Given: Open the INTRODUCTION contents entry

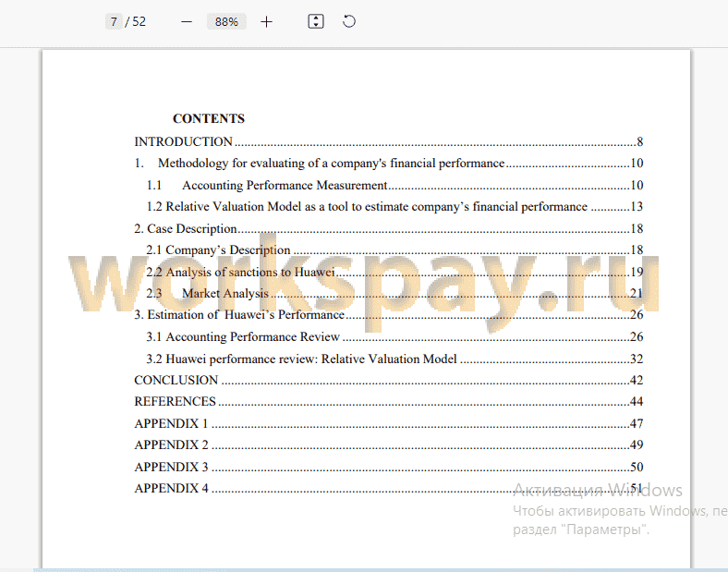Looking at the screenshot, I should 389,141.
